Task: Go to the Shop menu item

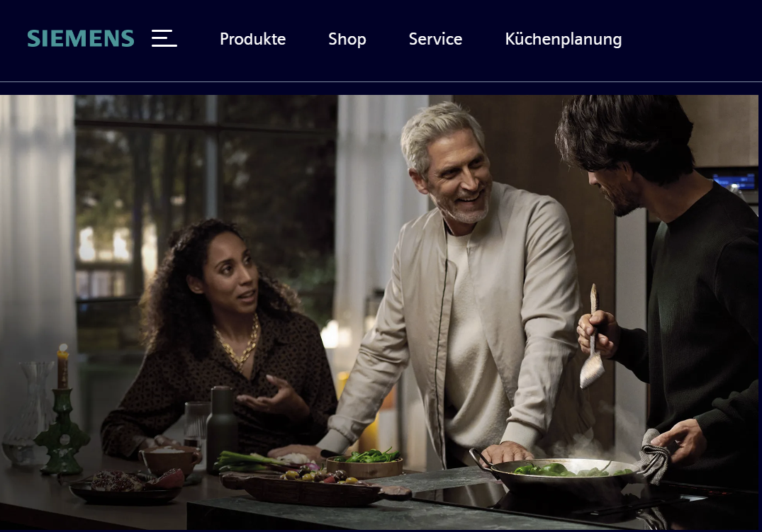Action: pyautogui.click(x=347, y=39)
